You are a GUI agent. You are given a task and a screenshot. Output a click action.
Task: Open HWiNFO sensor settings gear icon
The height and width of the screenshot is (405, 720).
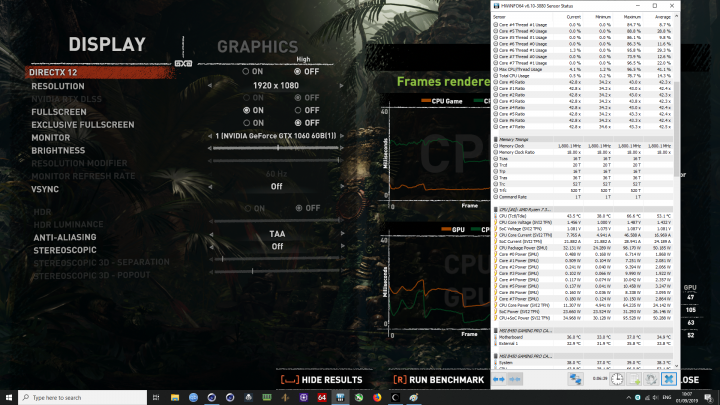pyautogui.click(x=651, y=379)
